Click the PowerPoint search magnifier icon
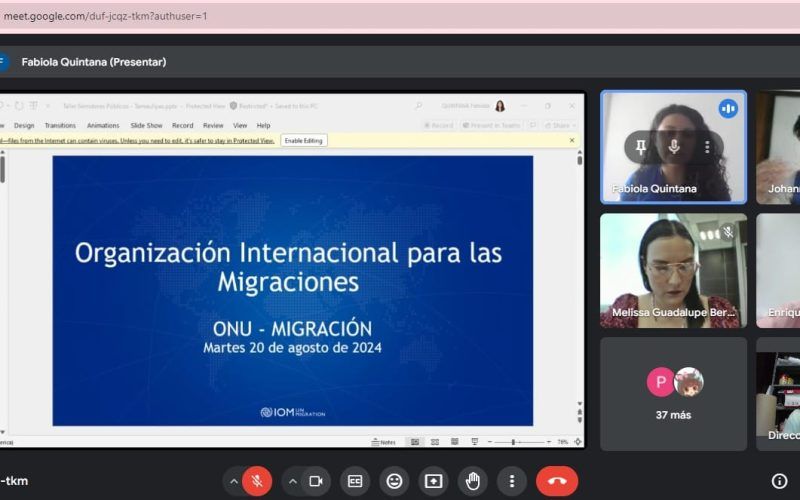Image resolution: width=800 pixels, height=500 pixels. click(x=418, y=106)
